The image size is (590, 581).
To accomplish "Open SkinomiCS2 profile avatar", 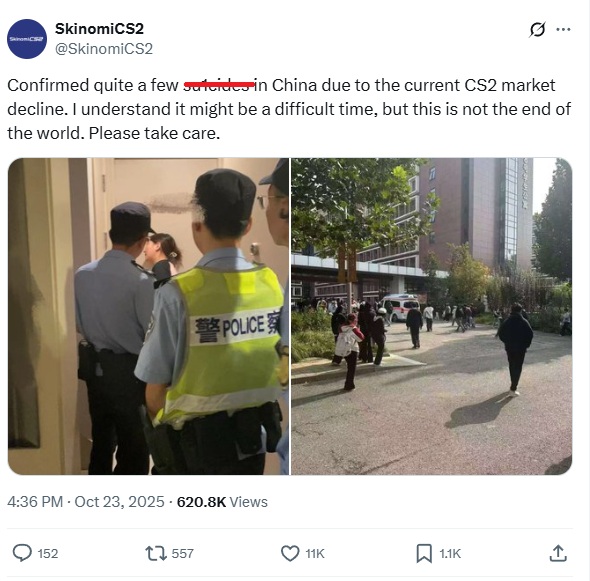I will pos(27,39).
